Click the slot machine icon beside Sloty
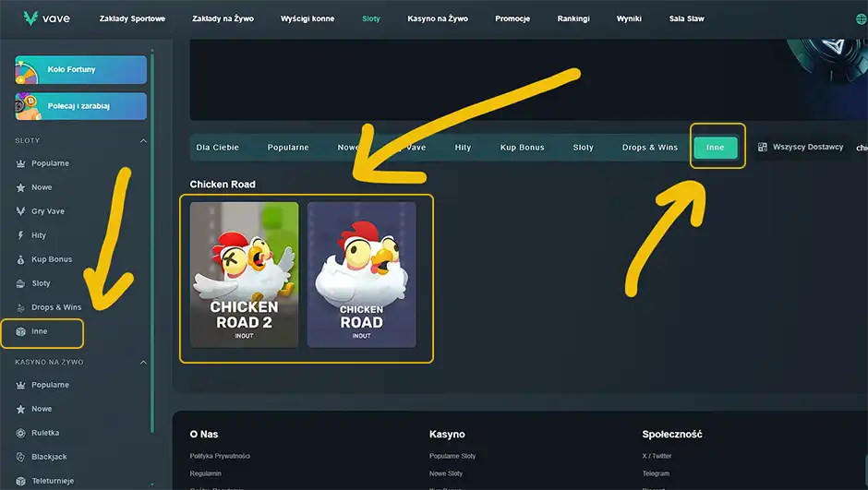 pyautogui.click(x=20, y=283)
